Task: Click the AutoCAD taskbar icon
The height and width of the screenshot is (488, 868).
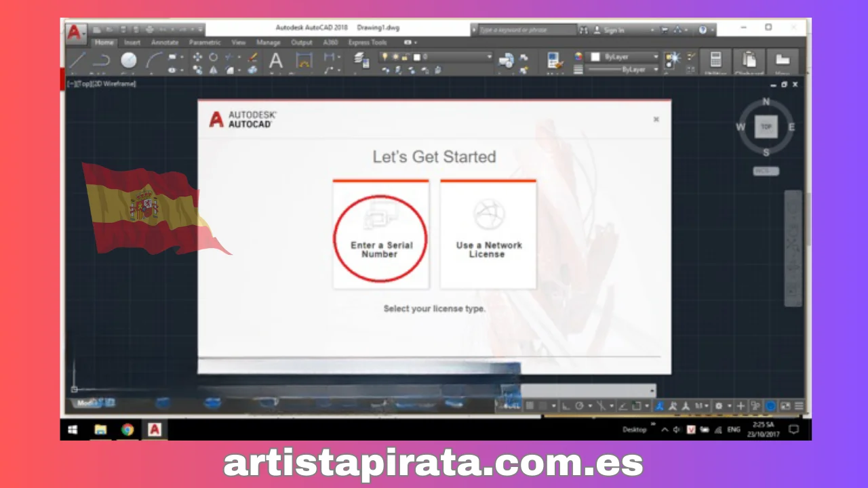Action: click(x=155, y=430)
